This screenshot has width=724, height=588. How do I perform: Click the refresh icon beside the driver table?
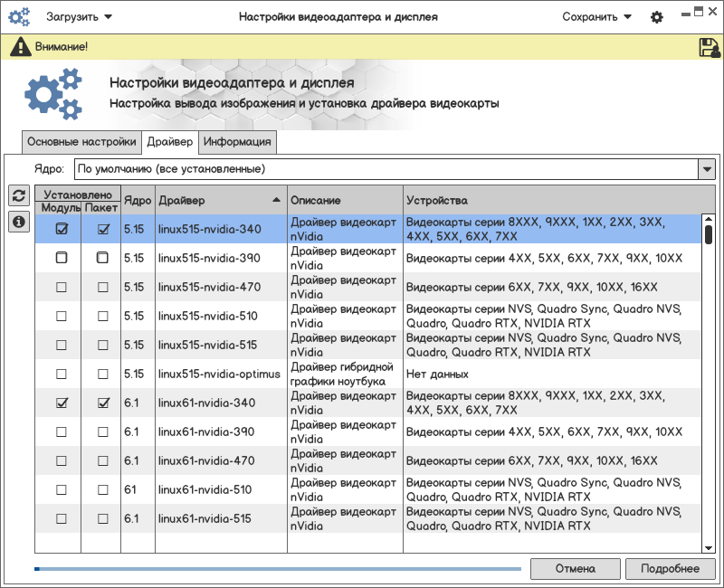pyautogui.click(x=18, y=196)
